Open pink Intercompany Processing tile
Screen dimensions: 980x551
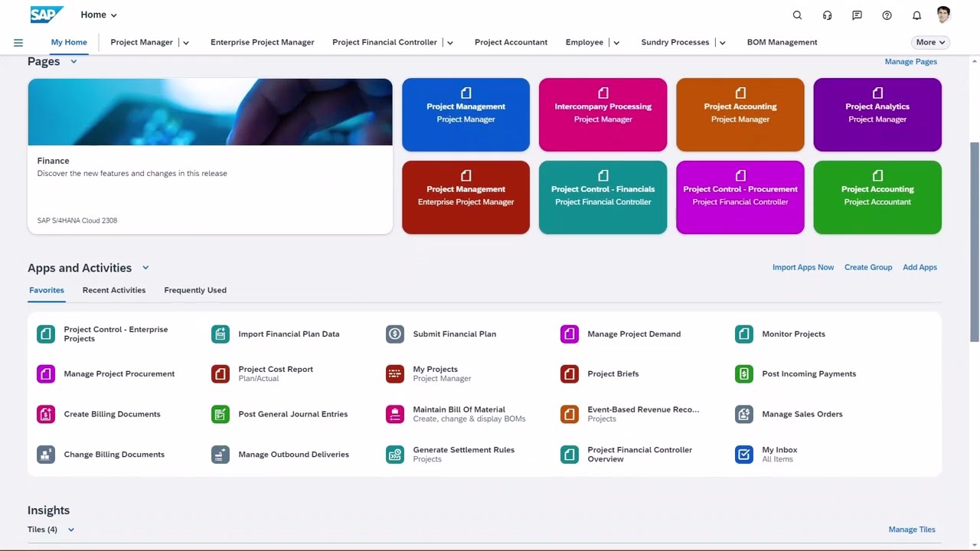[603, 115]
